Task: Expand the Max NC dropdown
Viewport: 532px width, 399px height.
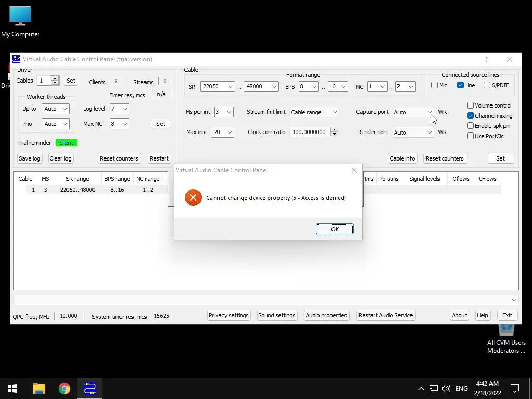Action: coord(119,124)
